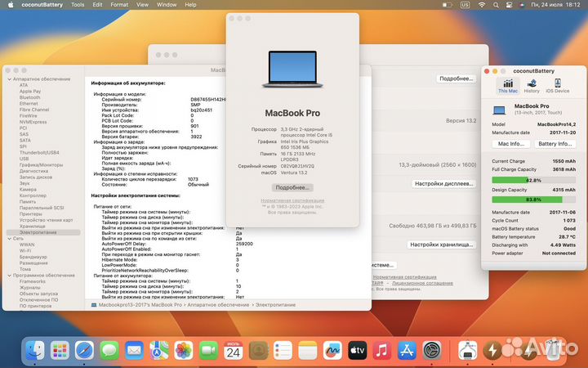Collapse Программное обеспечение section in sidebar
This screenshot has width=588, height=368.
click(9, 276)
